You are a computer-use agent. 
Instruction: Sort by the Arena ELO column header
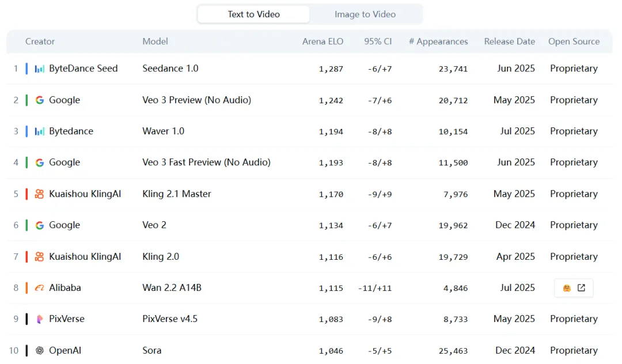[323, 41]
